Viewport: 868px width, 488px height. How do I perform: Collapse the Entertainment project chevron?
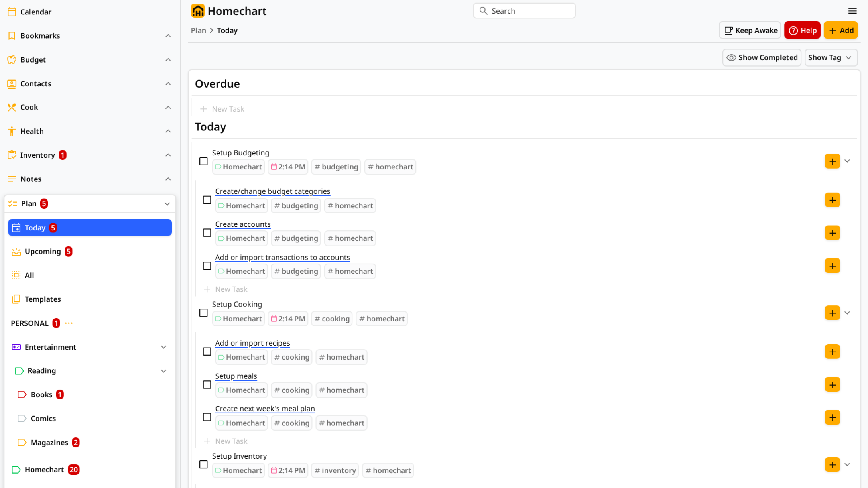pos(163,347)
